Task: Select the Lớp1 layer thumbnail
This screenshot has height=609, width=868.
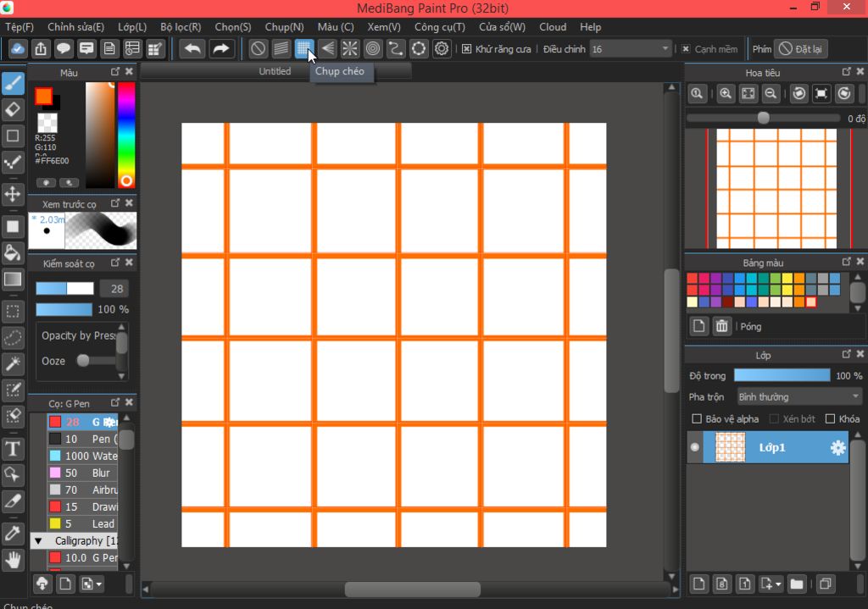Action: click(x=730, y=447)
